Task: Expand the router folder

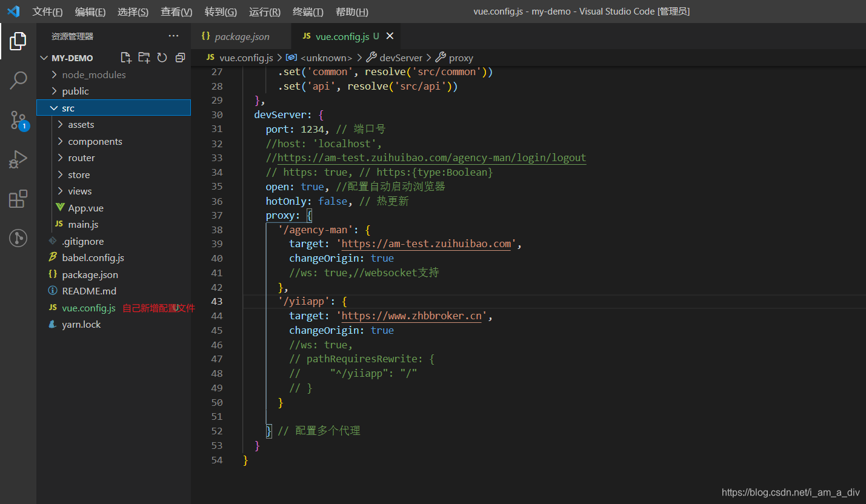Action: click(61, 157)
